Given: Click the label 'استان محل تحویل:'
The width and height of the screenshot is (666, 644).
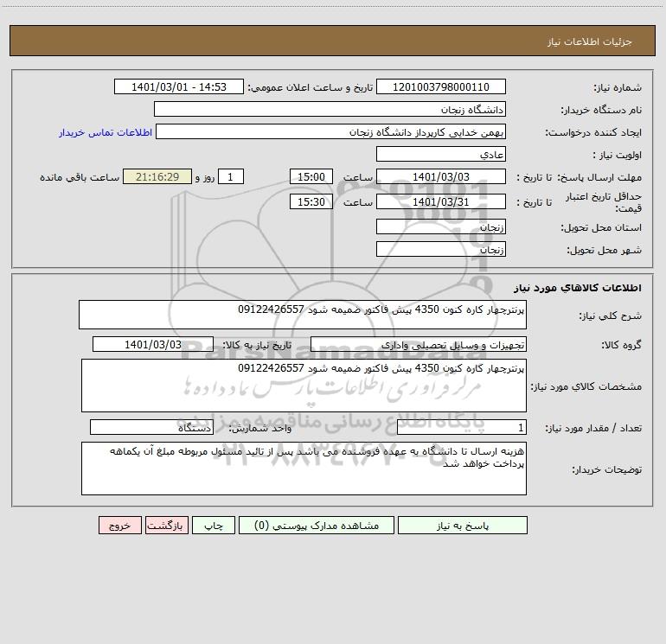Looking at the screenshot, I should (x=601, y=227).
